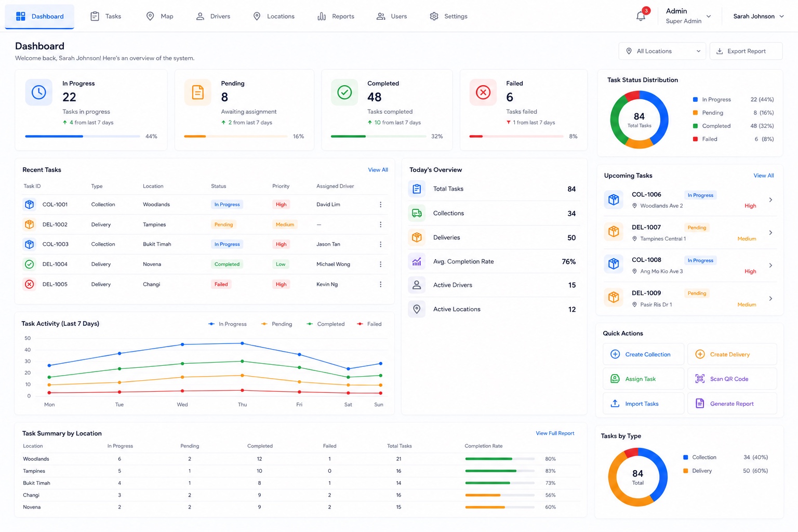This screenshot has width=798, height=532.
Task: Click Task Status Distribution donut chart
Action: (639, 120)
